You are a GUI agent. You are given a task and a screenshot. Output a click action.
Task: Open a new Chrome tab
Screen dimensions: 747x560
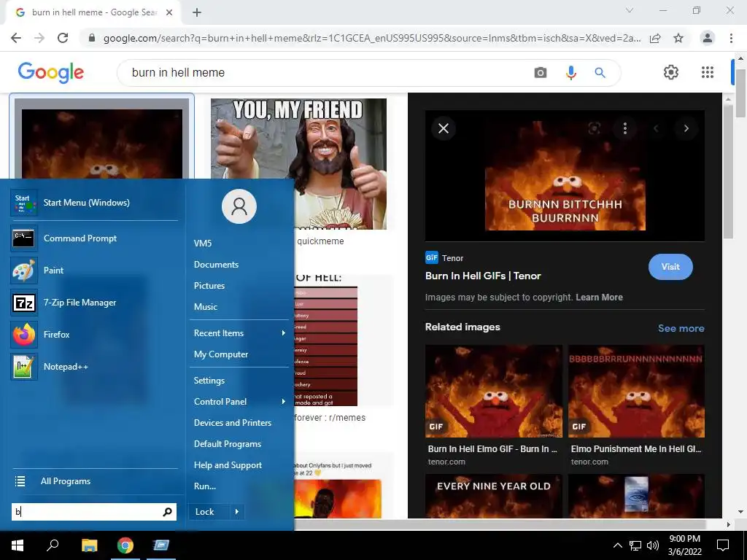click(x=197, y=13)
